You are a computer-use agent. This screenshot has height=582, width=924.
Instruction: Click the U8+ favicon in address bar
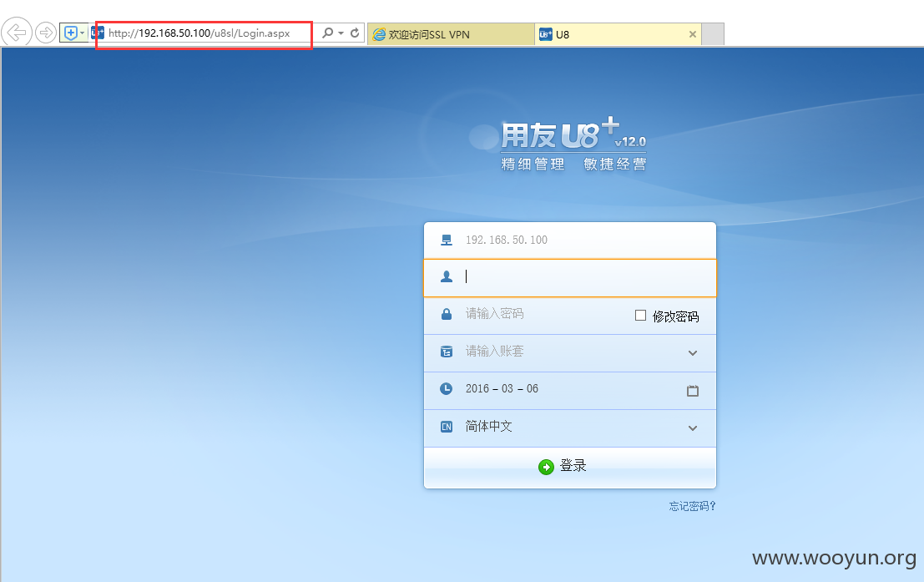(98, 33)
